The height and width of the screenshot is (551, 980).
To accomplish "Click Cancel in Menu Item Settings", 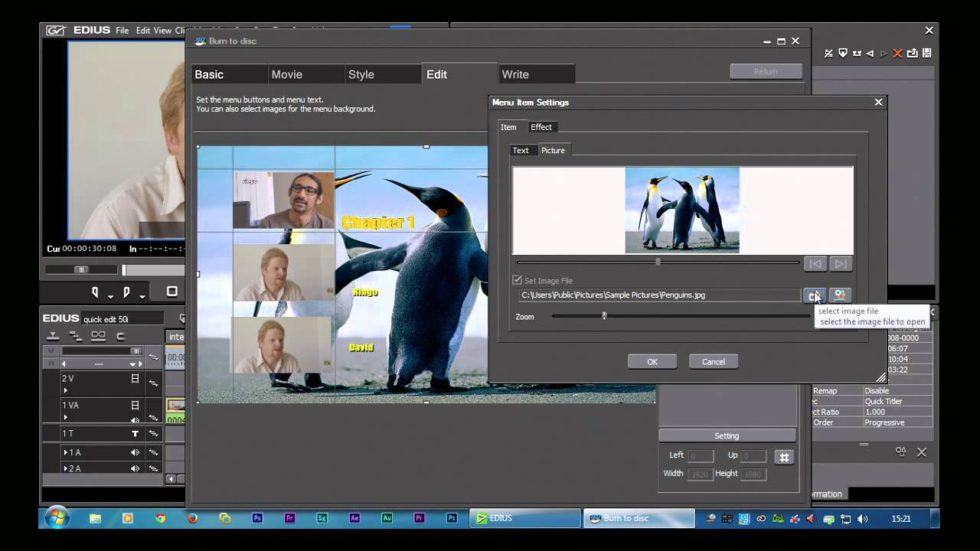I will [x=714, y=362].
